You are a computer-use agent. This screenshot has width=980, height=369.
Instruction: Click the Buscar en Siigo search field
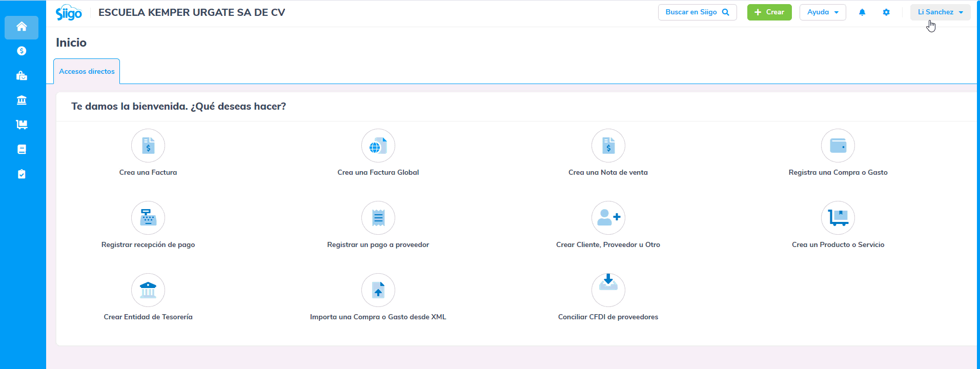[x=697, y=12]
